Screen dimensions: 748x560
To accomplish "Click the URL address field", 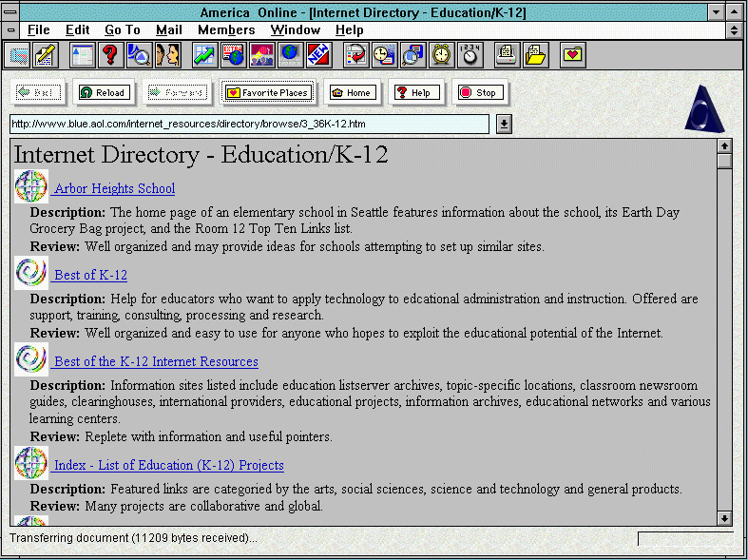I will coord(249,124).
